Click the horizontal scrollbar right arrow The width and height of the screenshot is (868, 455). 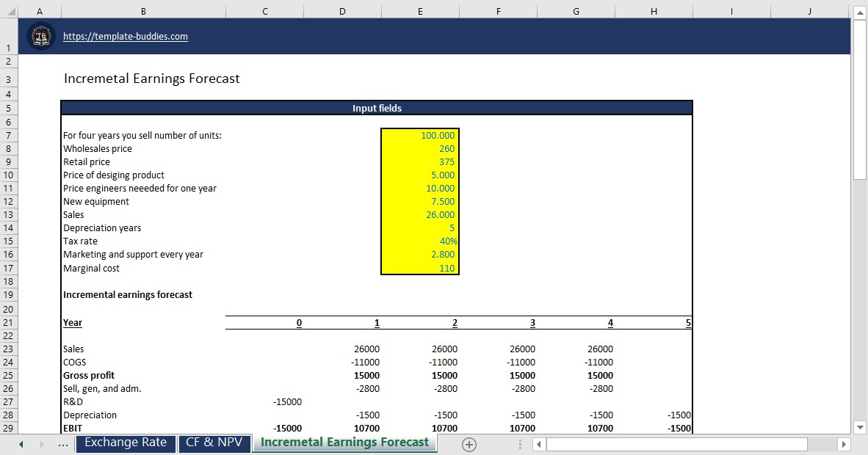(844, 443)
